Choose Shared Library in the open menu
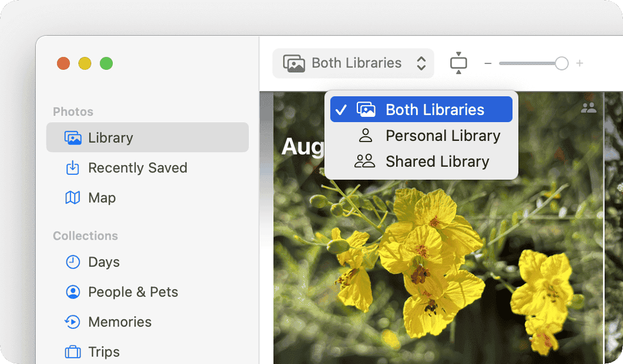Viewport: 623px width, 364px height. tap(437, 161)
